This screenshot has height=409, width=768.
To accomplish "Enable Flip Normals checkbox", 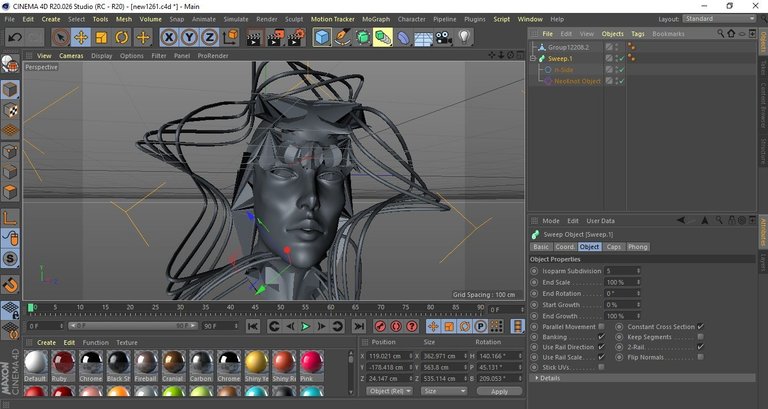I will pyautogui.click(x=700, y=357).
